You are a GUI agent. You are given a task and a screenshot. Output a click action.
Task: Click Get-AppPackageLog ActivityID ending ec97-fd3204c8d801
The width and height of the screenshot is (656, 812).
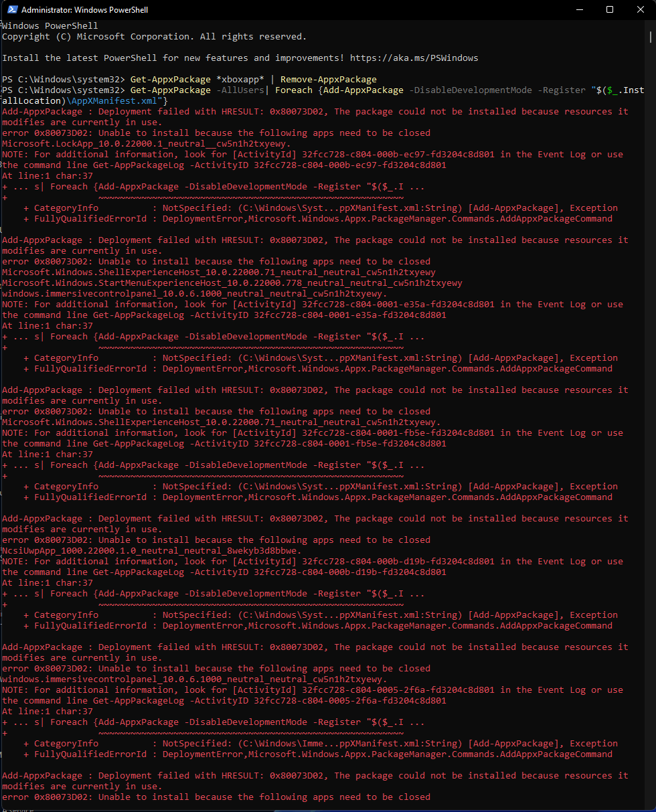pyautogui.click(x=270, y=165)
